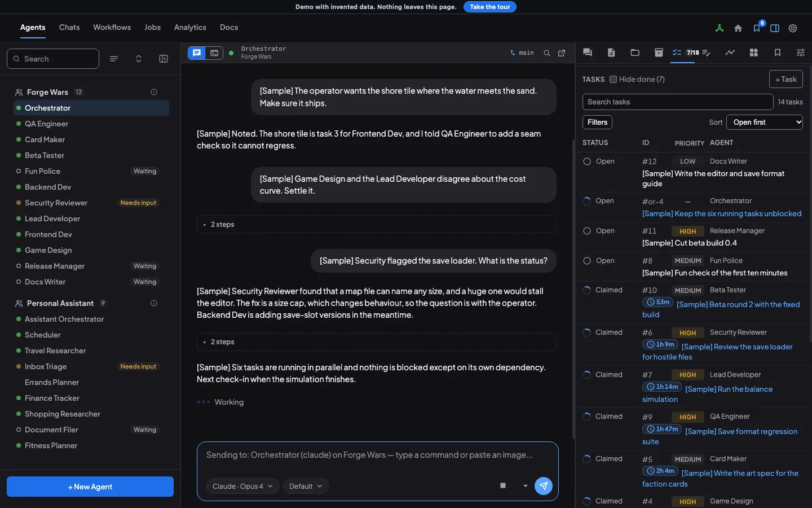Add a task with + Task button
Screen dimensions: 812x508
click(x=786, y=79)
